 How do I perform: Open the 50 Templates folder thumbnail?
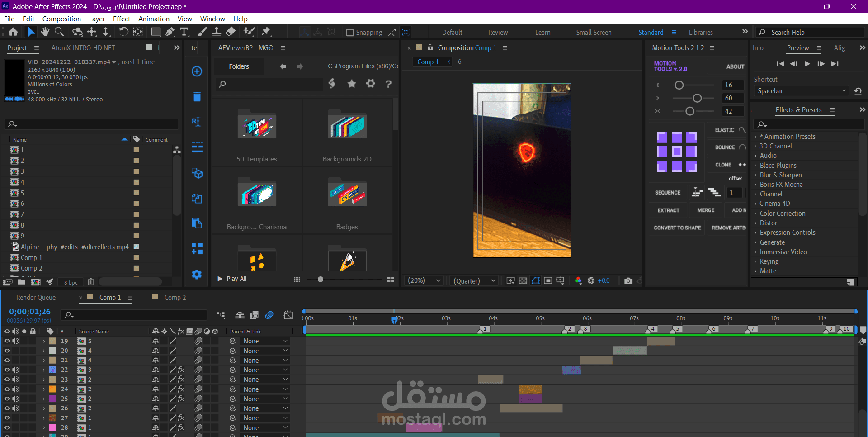[257, 127]
